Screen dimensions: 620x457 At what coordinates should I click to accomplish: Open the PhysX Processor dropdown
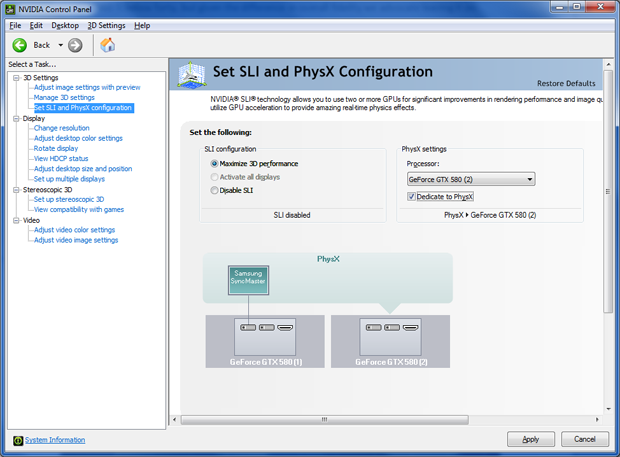(x=471, y=179)
